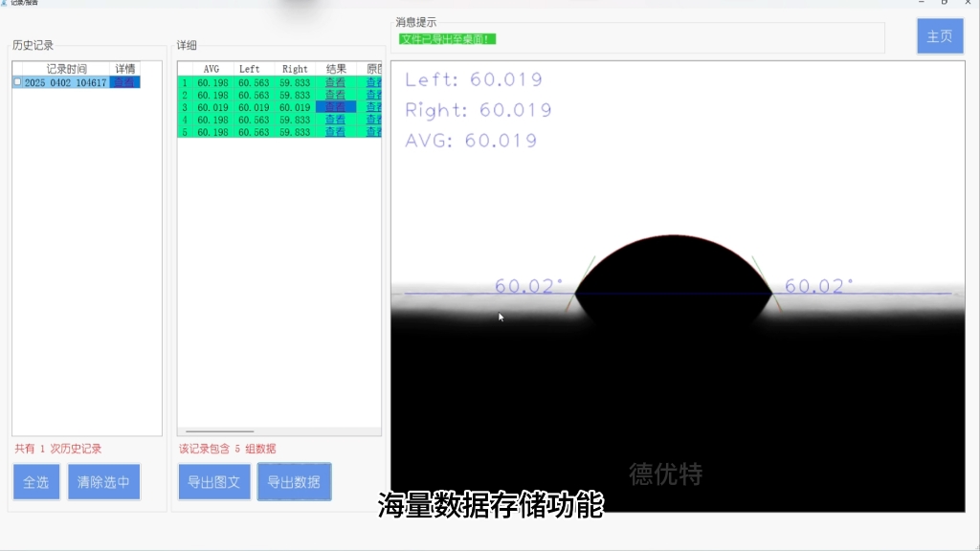The width and height of the screenshot is (980, 551).
Task: Click the Left value 60.563 in row 4
Action: pos(254,120)
